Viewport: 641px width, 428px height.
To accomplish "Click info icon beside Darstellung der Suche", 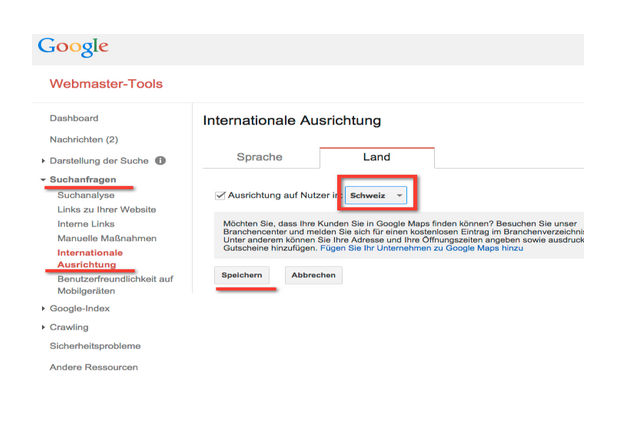I will pyautogui.click(x=160, y=161).
